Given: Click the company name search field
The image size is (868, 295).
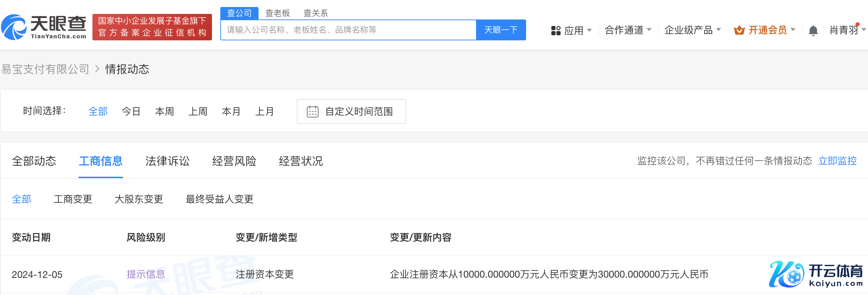Looking at the screenshot, I should [348, 30].
